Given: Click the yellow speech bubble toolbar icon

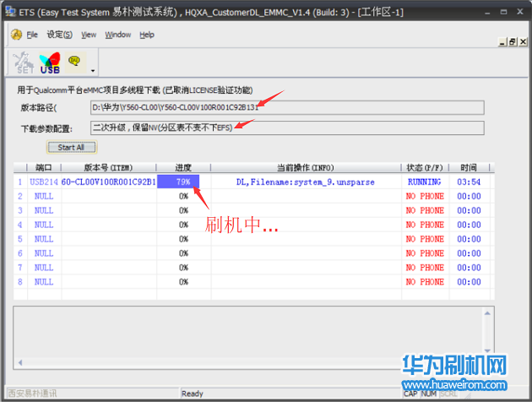Looking at the screenshot, I should (74, 62).
